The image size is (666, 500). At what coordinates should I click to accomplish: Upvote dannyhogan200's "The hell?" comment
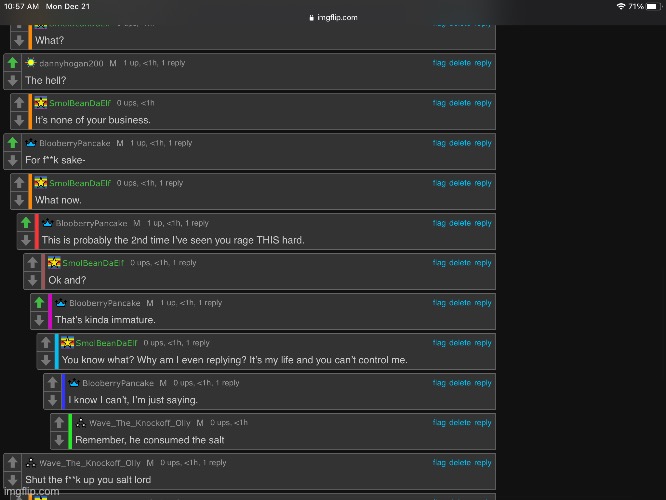[12, 63]
